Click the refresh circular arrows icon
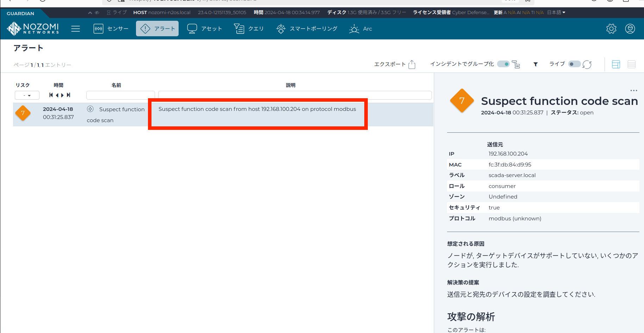644x333 pixels. pyautogui.click(x=587, y=64)
